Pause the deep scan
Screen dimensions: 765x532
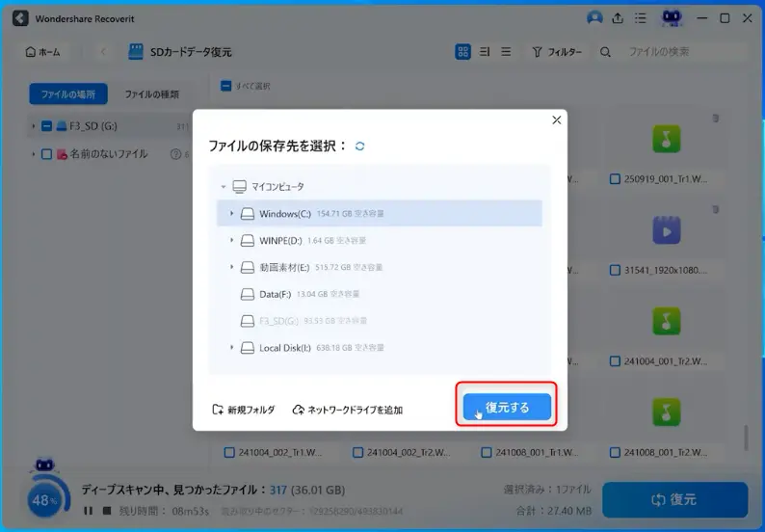point(88,511)
